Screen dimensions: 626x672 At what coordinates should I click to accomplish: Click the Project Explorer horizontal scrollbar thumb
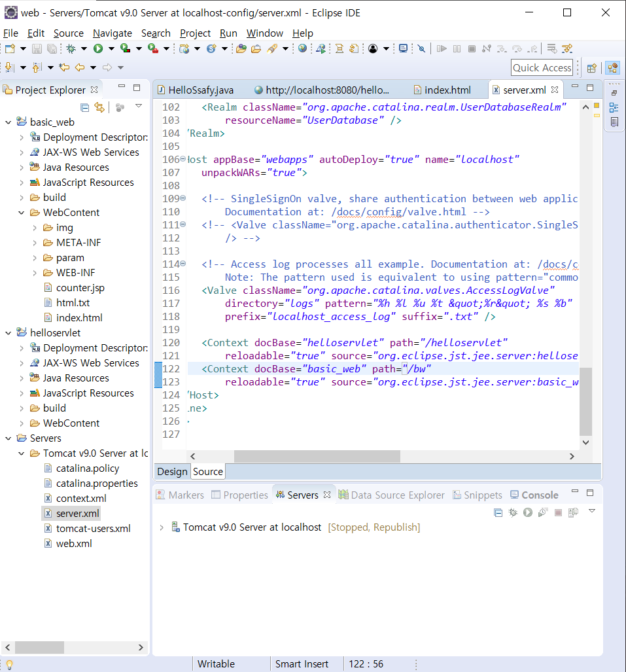(39, 647)
